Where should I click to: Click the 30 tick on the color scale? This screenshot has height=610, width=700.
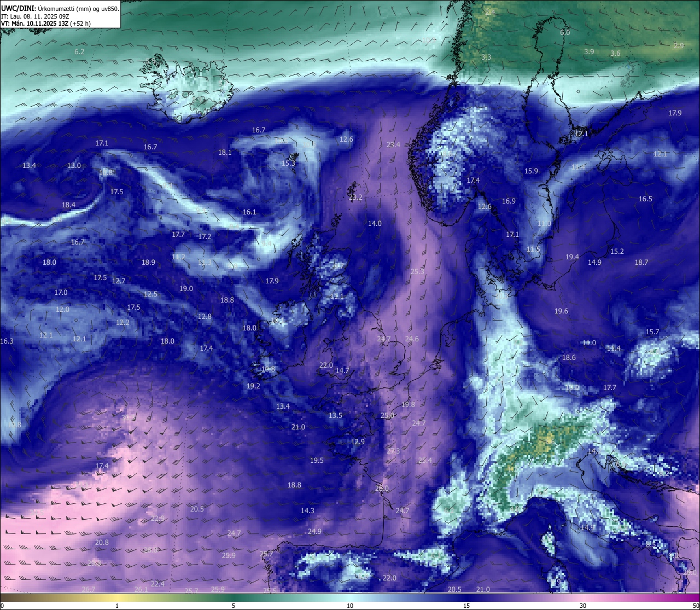(583, 606)
